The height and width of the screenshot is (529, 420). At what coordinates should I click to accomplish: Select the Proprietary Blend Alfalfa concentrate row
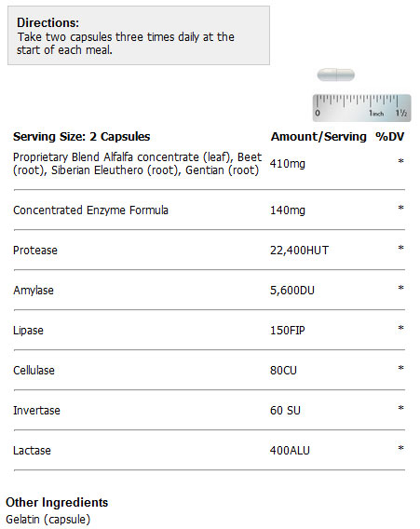(210, 164)
